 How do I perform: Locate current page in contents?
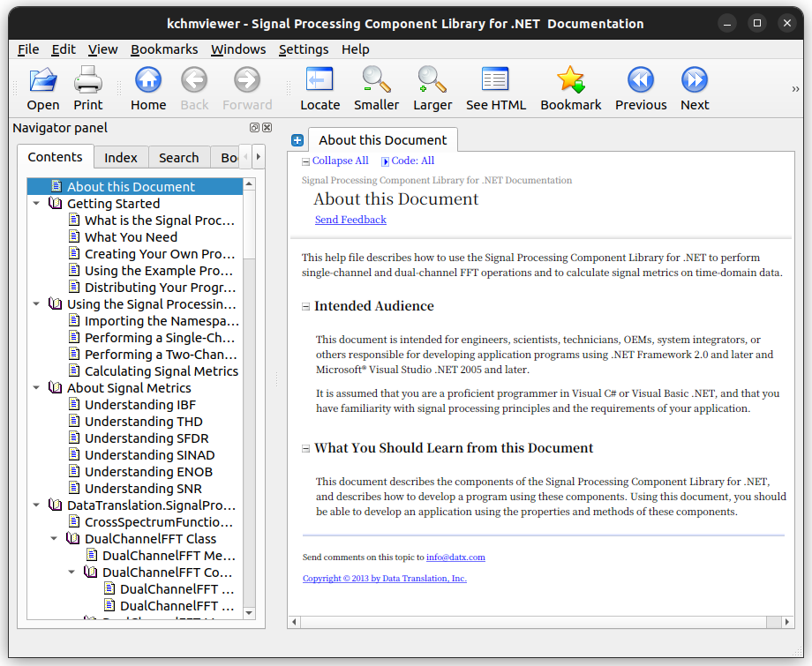320,89
